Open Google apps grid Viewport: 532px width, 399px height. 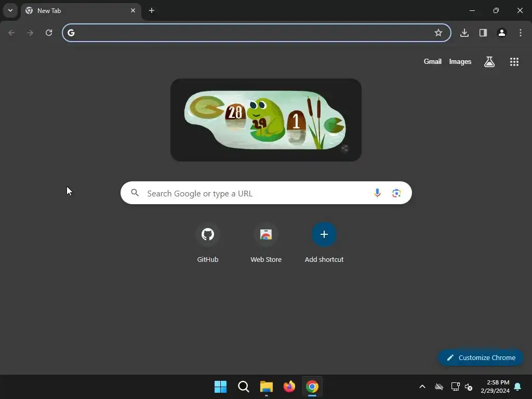(x=514, y=62)
